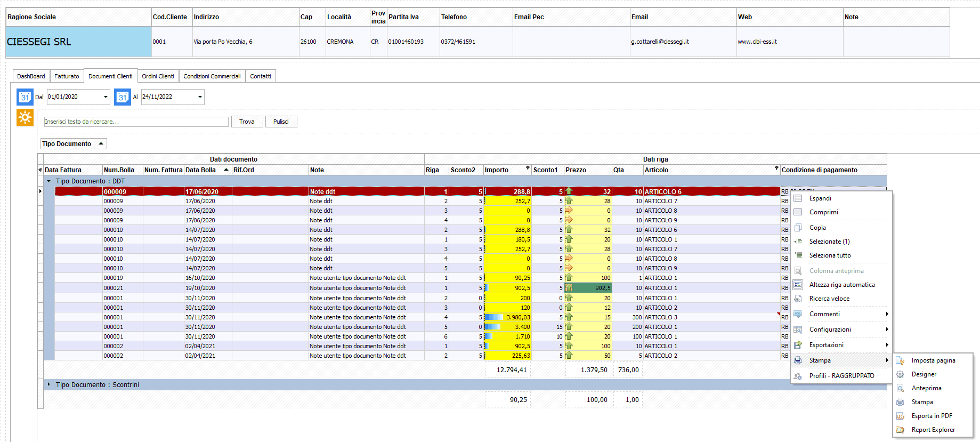Switch to the Fatturato tab
Image resolution: width=980 pixels, height=442 pixels.
tap(67, 76)
